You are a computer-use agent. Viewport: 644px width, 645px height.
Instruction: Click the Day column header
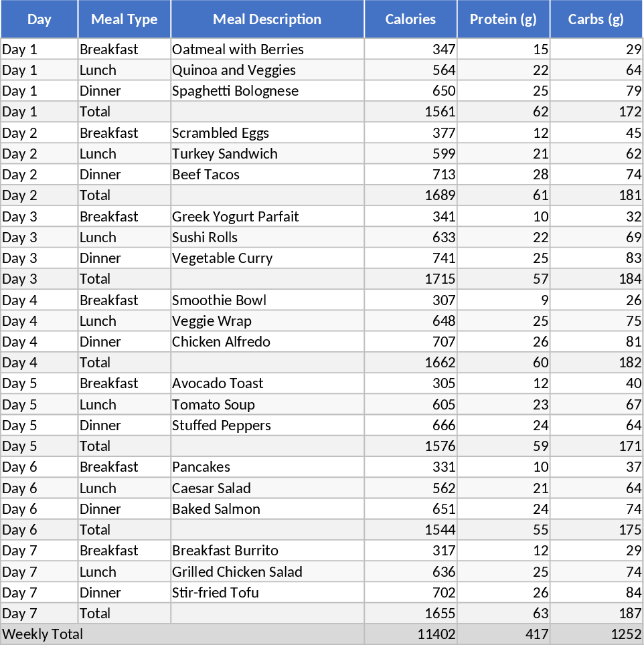39,19
